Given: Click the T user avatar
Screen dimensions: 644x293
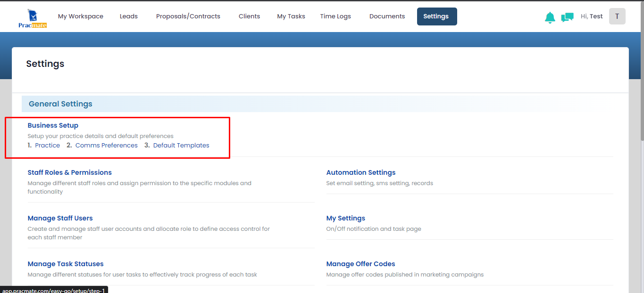Looking at the screenshot, I should [x=617, y=16].
